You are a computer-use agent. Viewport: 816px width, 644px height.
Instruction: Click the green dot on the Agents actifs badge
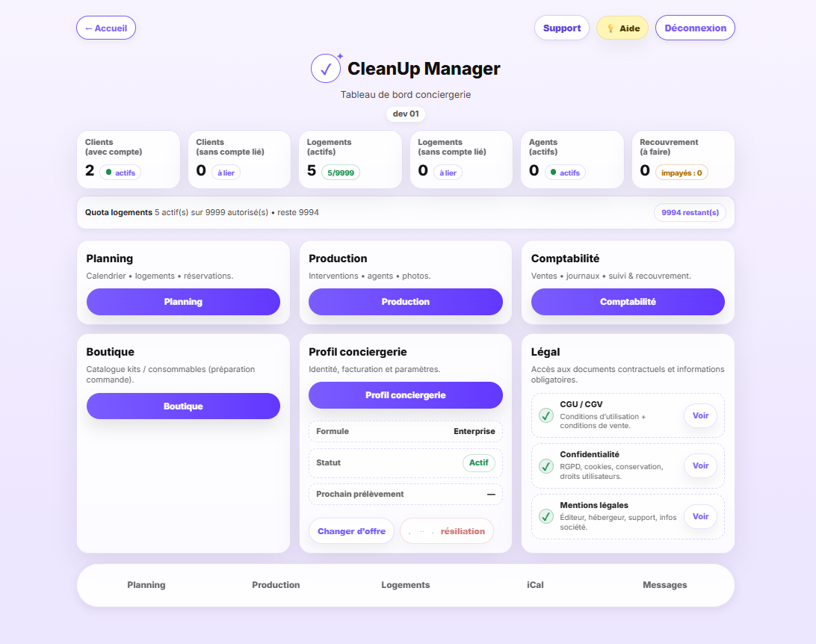point(554,172)
